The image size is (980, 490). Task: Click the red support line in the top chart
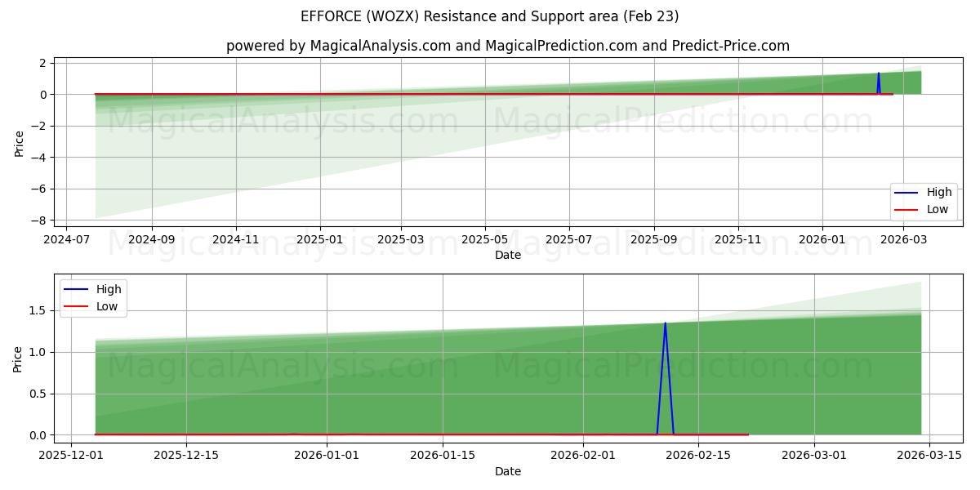tap(408, 94)
